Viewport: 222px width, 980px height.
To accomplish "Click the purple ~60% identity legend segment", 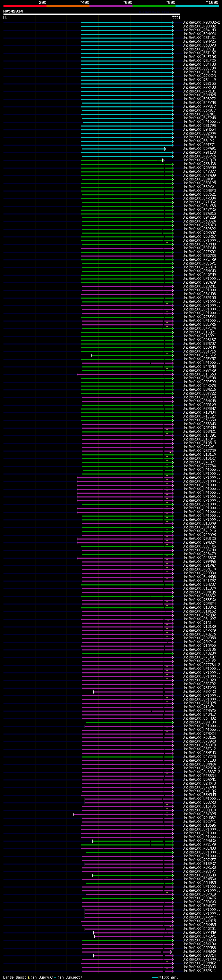I will click(111, 6).
